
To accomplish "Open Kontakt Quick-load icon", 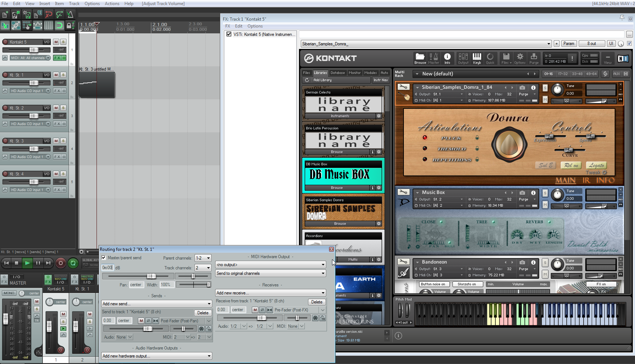I will tap(490, 58).
